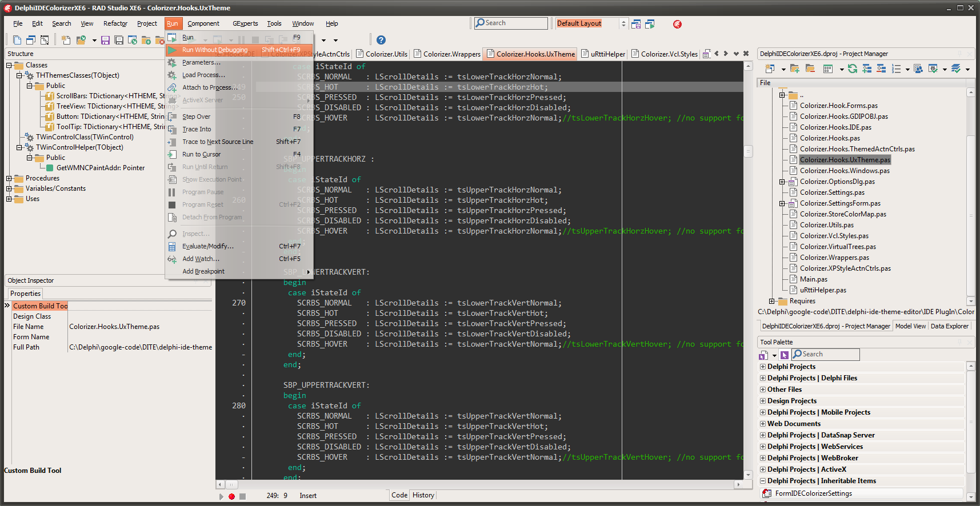Expand the Procedures node in Structure
This screenshot has height=506, width=980.
click(x=9, y=178)
